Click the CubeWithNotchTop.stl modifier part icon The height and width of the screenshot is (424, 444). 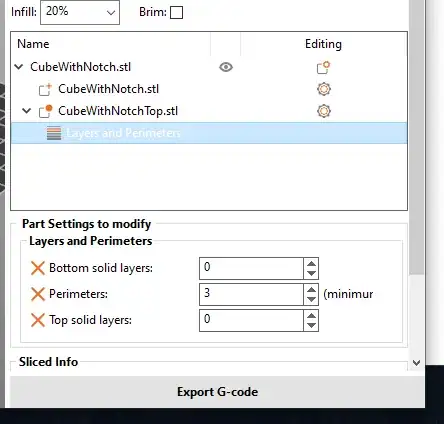pyautogui.click(x=46, y=111)
